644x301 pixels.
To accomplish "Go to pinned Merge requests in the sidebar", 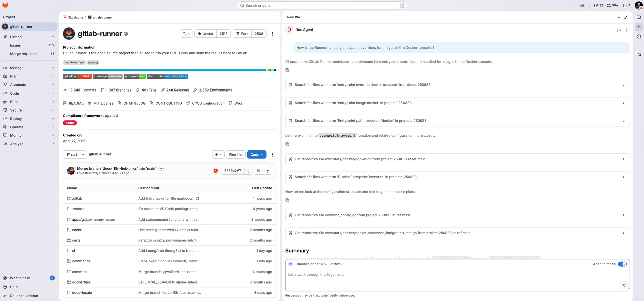I will coord(29,54).
